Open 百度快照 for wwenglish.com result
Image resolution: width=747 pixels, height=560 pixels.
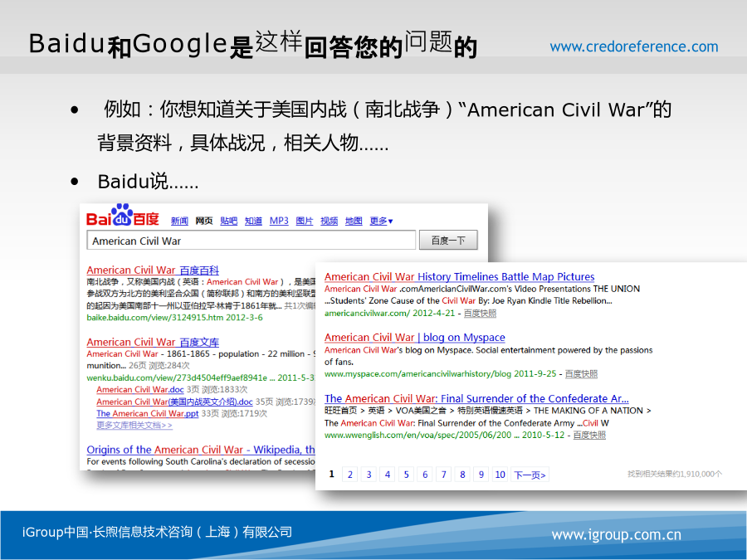pyautogui.click(x=589, y=435)
